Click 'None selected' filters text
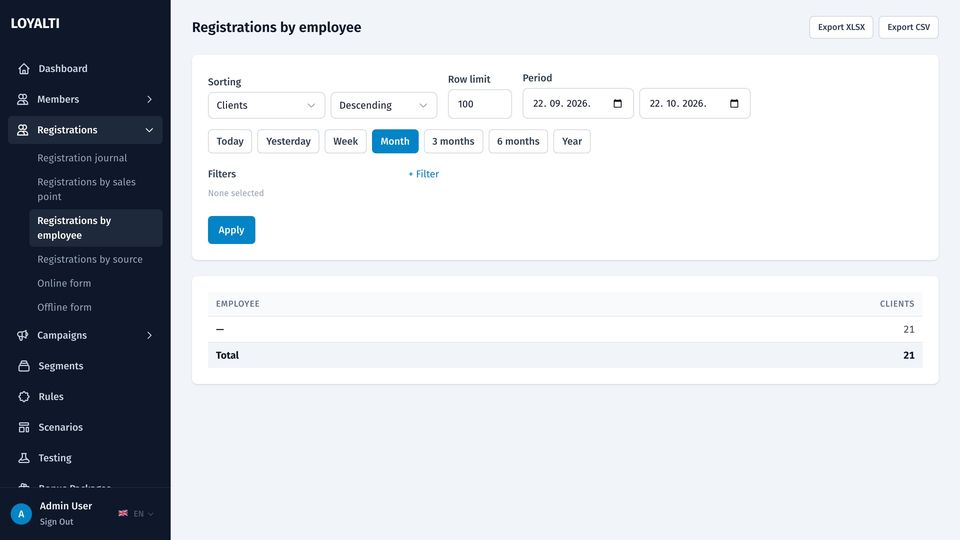Image resolution: width=960 pixels, height=540 pixels. click(x=236, y=193)
